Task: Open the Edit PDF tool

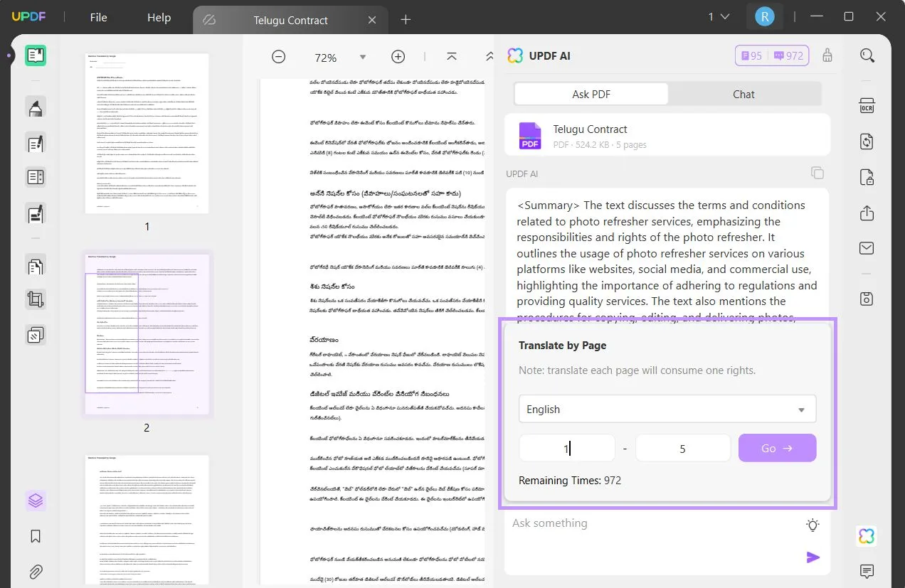Action: pyautogui.click(x=36, y=143)
